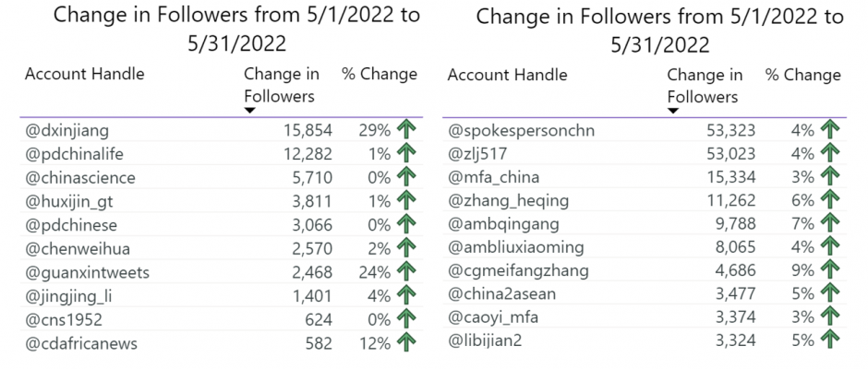Click sort arrow under left Change in Followers
Image resolution: width=868 pixels, height=369 pixels.
click(x=249, y=110)
